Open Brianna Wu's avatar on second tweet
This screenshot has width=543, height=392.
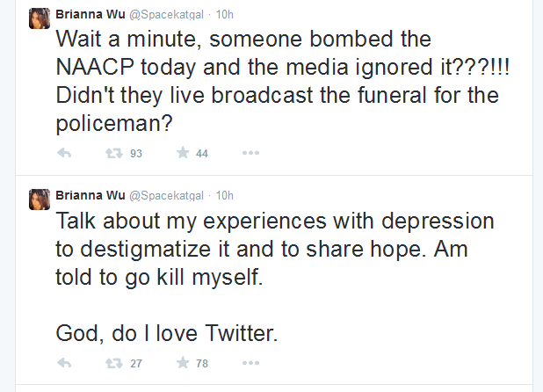(x=40, y=200)
